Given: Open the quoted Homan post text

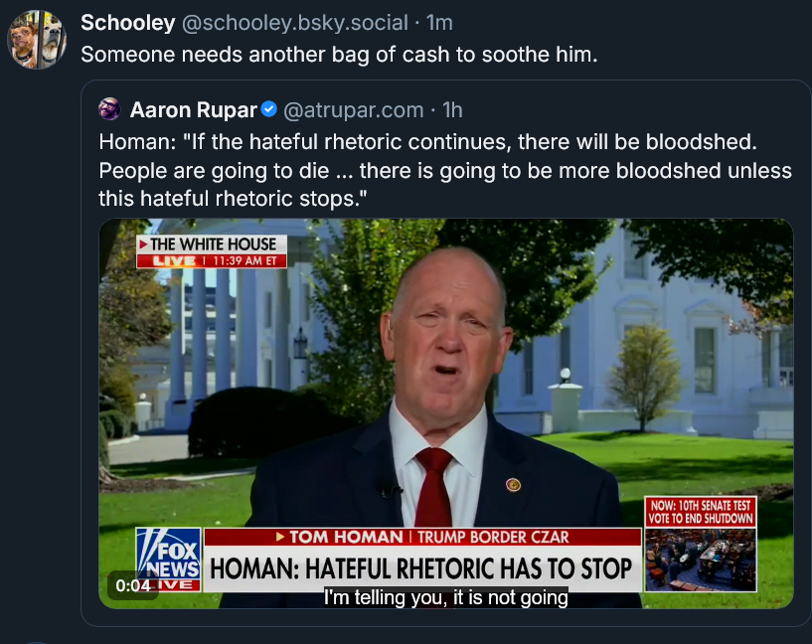Looking at the screenshot, I should click(x=445, y=170).
